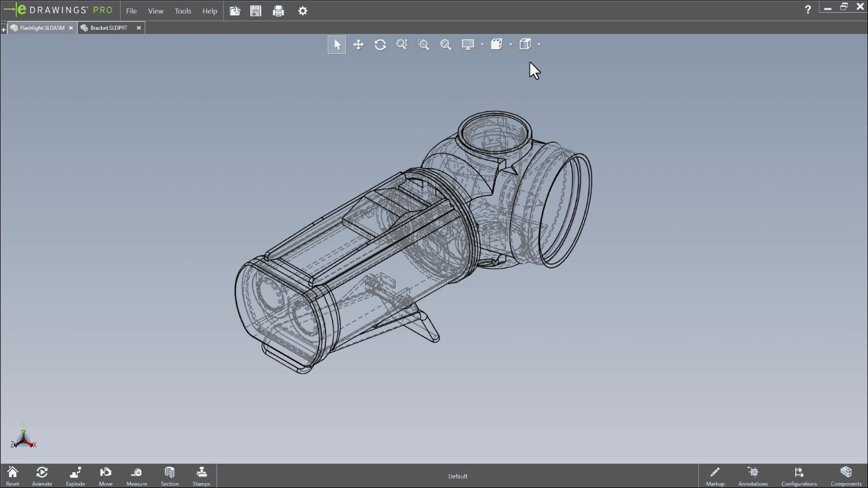Click the Stamps toggle button
This screenshot has height=488, width=868.
[201, 475]
